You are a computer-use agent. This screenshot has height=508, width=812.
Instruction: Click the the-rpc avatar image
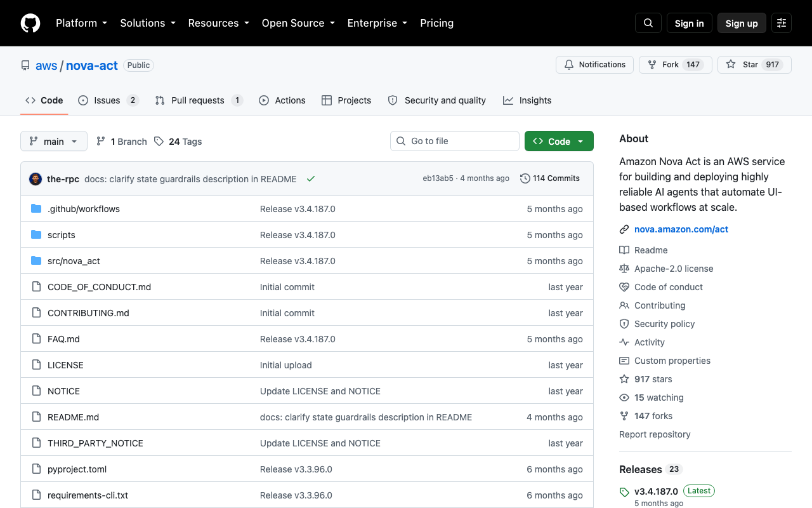[36, 178]
